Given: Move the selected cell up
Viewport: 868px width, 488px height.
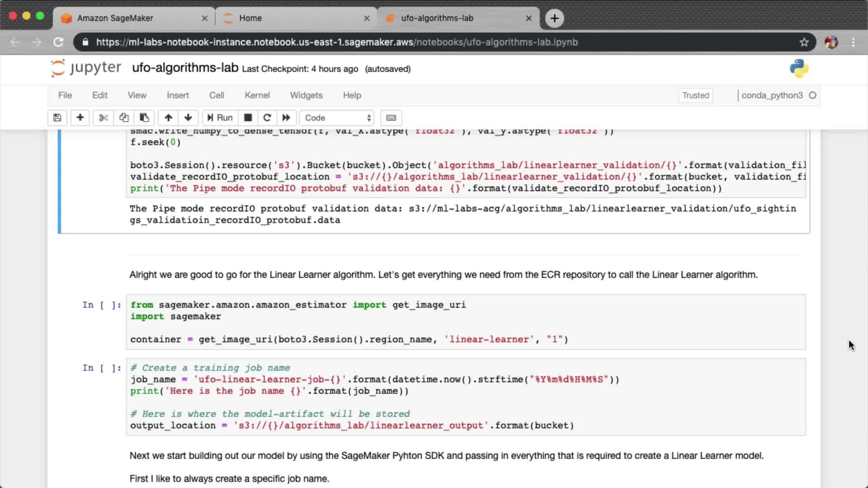Looking at the screenshot, I should click(x=168, y=118).
